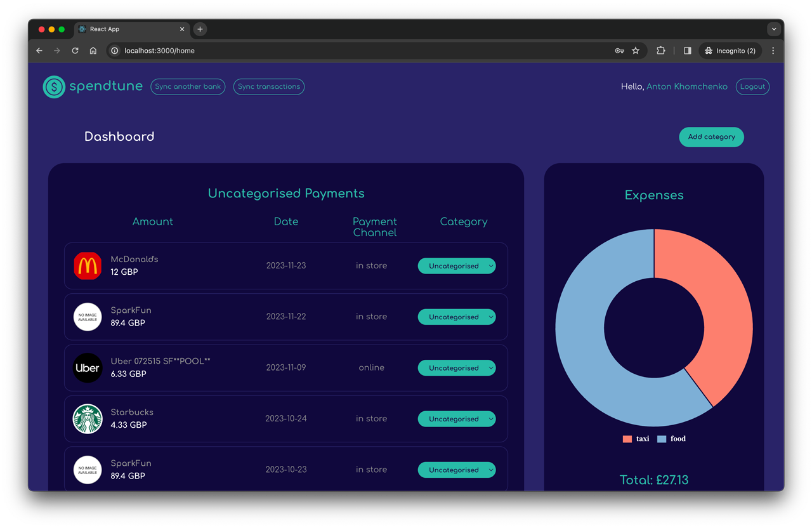Click the 2023-11-22 SparkFun no-image placeholder icon

pyautogui.click(x=88, y=317)
